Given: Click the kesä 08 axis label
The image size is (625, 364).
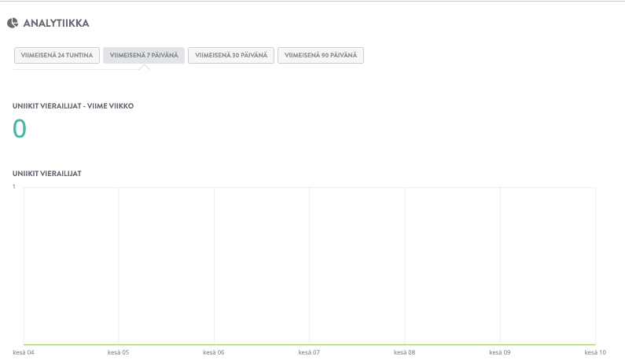Looking at the screenshot, I should click(405, 352).
